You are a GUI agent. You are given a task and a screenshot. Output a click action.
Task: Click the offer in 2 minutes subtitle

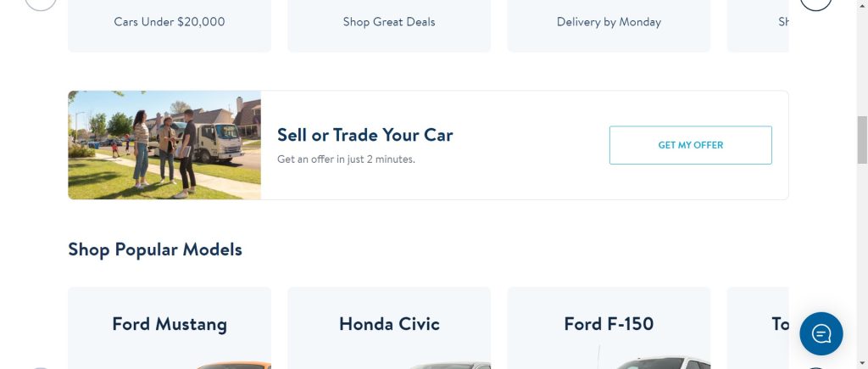346,159
